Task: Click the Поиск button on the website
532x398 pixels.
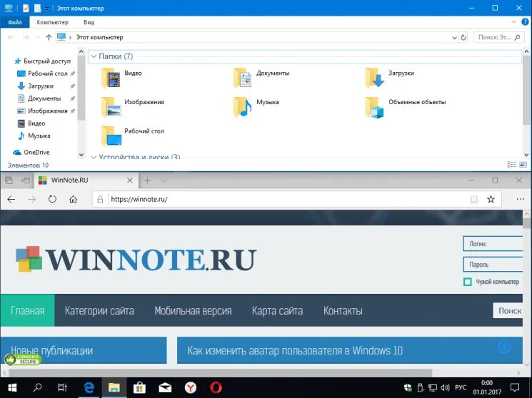Action: point(508,310)
